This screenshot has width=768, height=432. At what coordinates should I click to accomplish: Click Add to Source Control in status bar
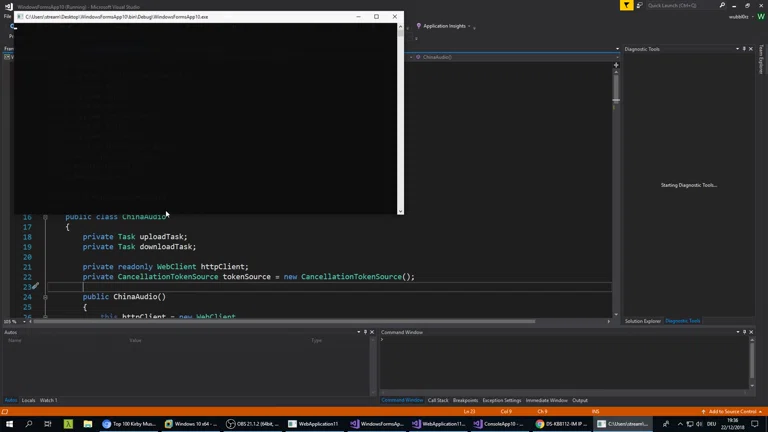click(x=731, y=411)
